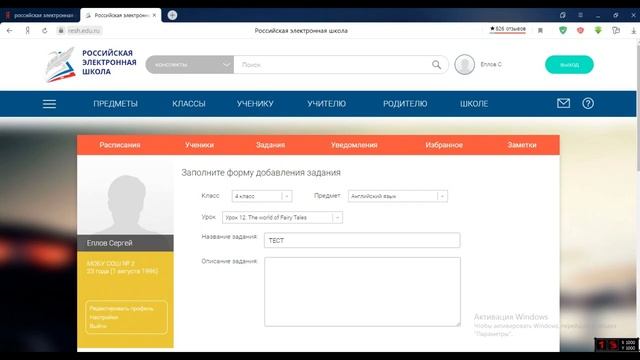Viewport: 640px width, 360px height.
Task: Open a new tab with plus button
Action: [172, 15]
